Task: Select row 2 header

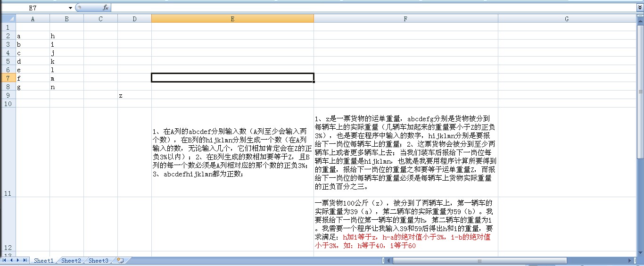Action: click(8, 36)
